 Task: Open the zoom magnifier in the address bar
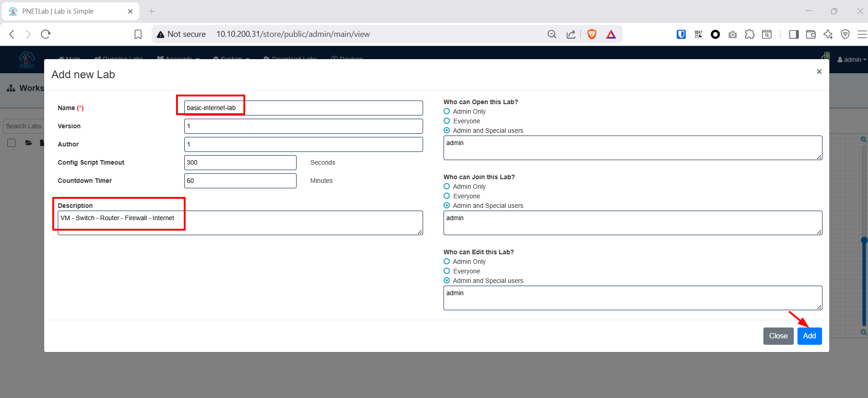552,34
